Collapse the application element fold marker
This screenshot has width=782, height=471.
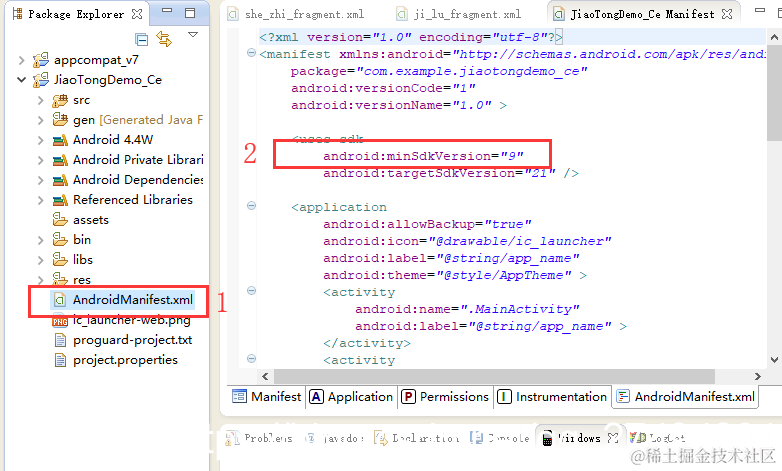251,206
